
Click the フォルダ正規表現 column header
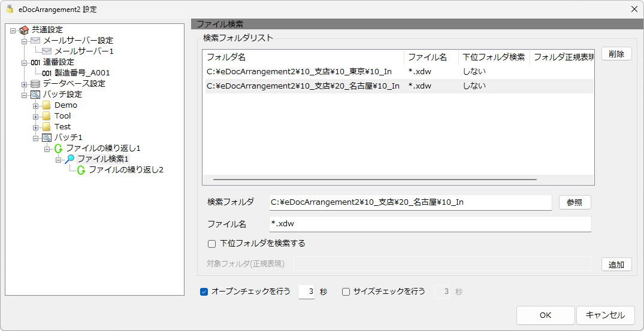click(562, 57)
